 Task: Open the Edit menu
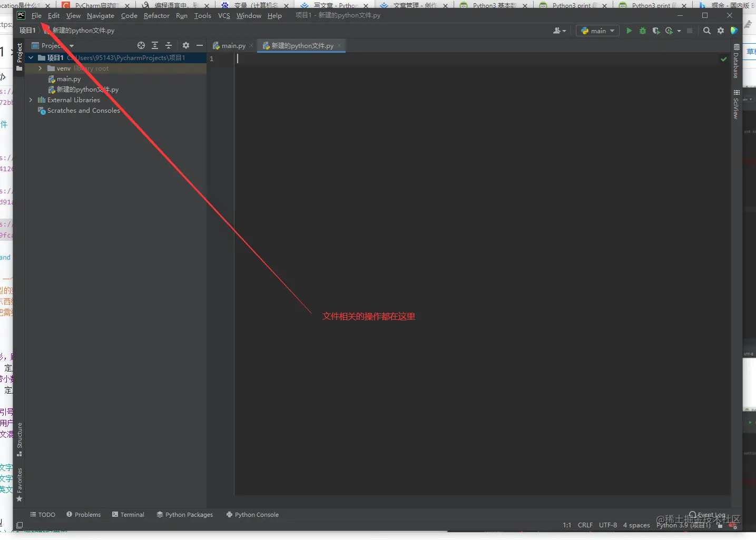click(54, 16)
